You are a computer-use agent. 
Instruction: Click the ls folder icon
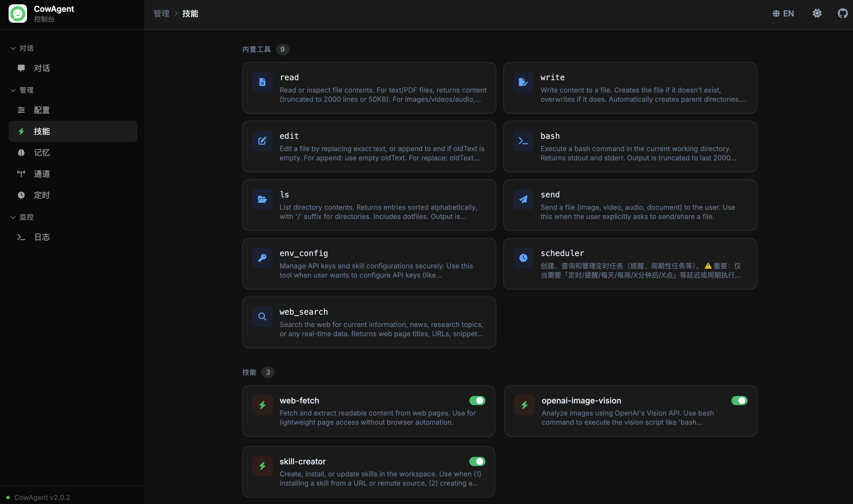262,199
